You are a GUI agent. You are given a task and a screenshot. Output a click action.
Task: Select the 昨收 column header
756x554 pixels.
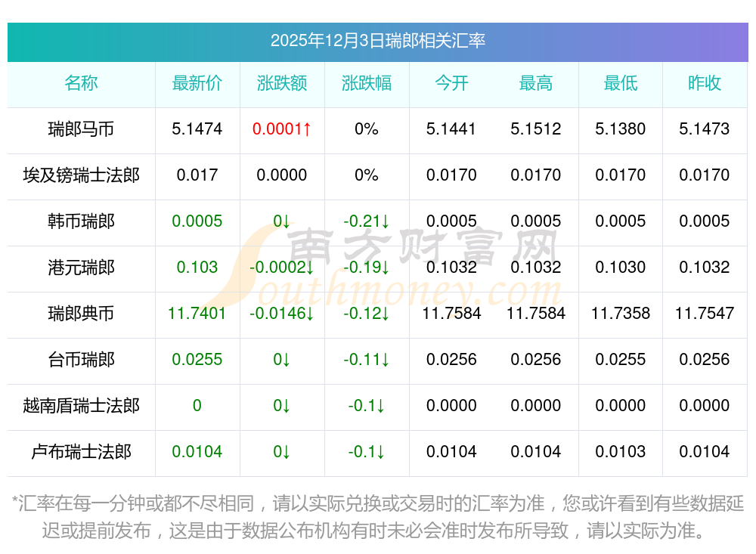(x=704, y=83)
